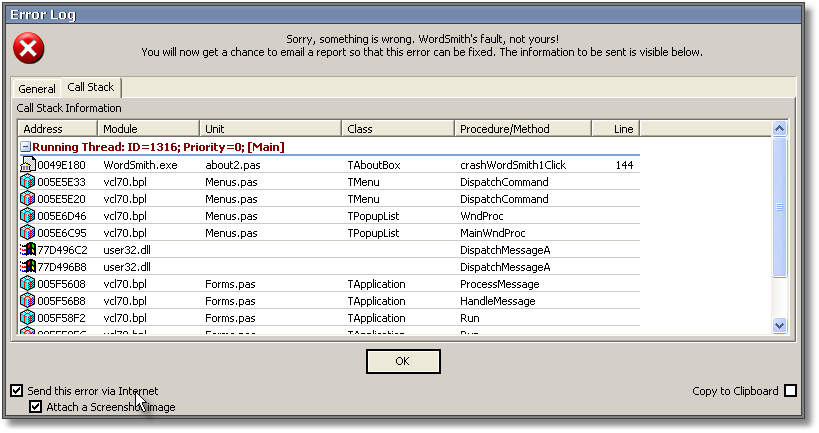Click the icon for address 0049E180
The height and width of the screenshot is (433, 819).
[28, 165]
